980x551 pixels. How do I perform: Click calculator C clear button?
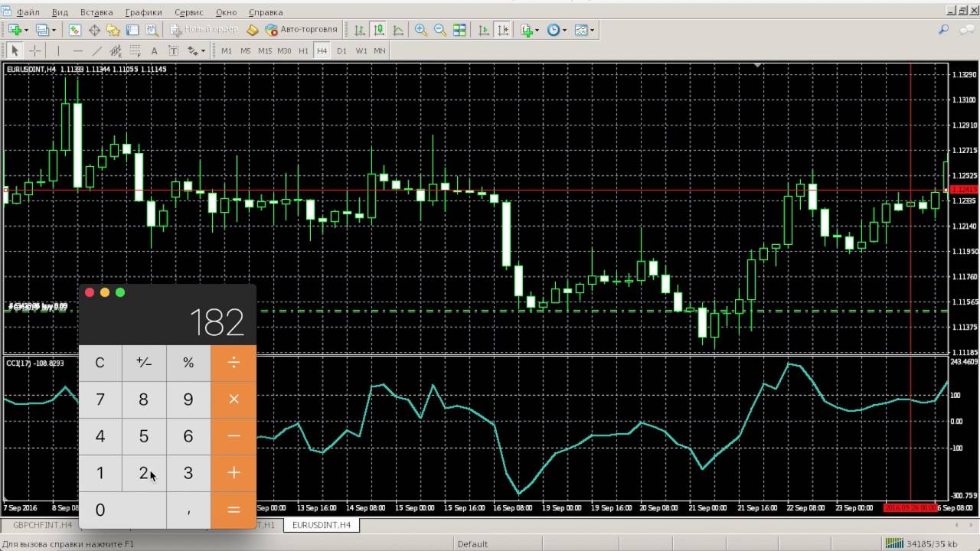pyautogui.click(x=100, y=363)
